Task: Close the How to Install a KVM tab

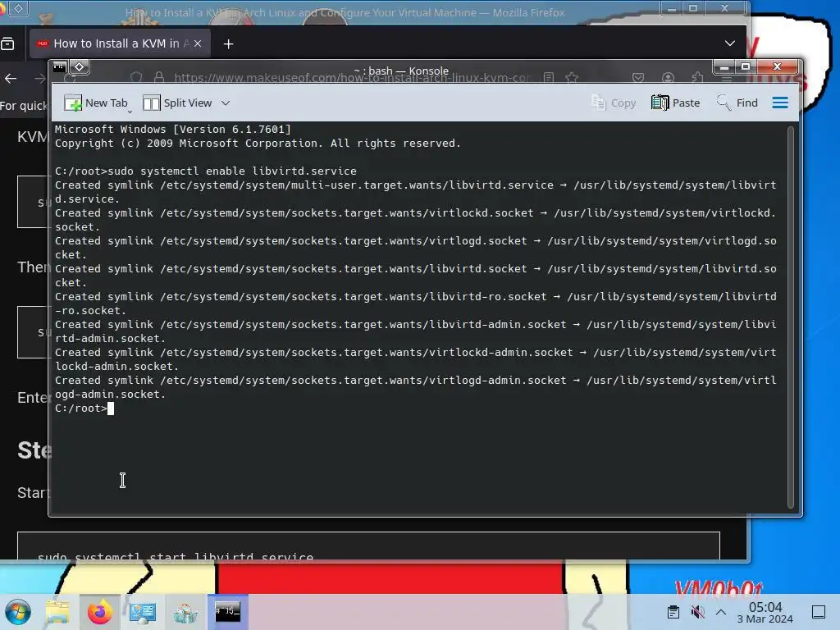Action: click(198, 44)
